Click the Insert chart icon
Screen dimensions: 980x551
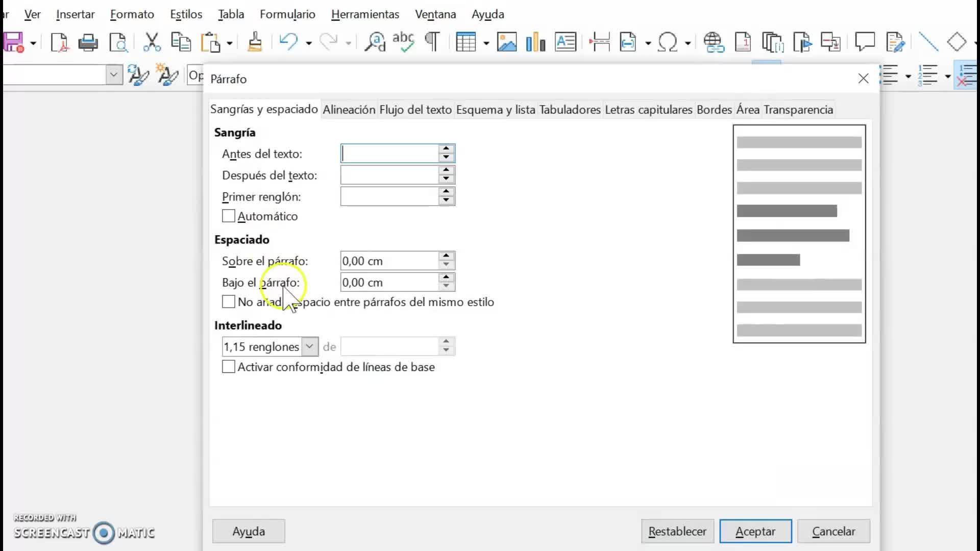click(x=535, y=42)
